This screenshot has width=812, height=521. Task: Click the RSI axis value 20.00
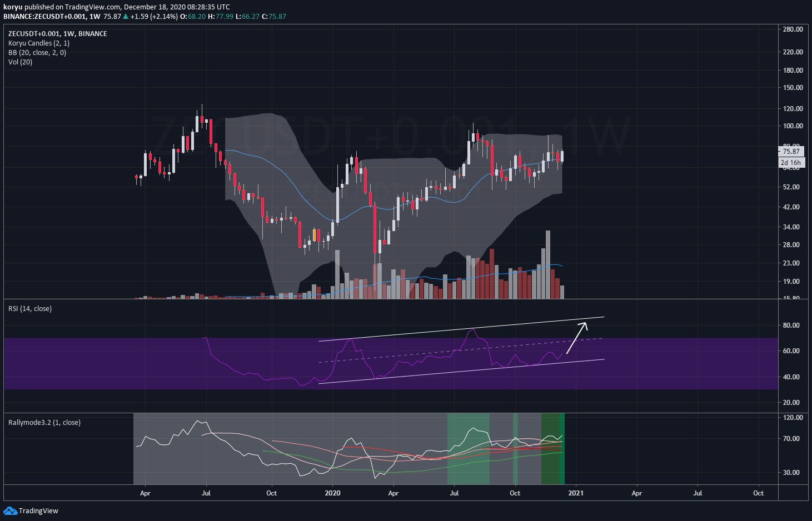pos(791,402)
